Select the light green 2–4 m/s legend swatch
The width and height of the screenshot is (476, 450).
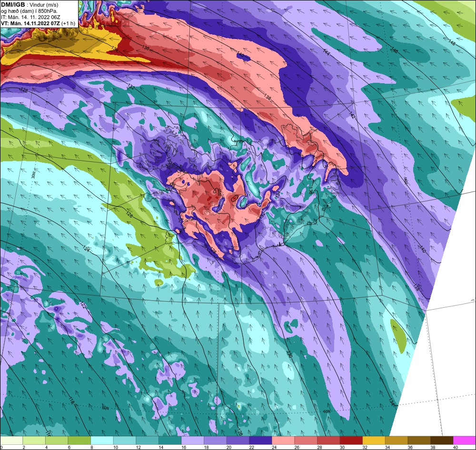tap(34, 440)
